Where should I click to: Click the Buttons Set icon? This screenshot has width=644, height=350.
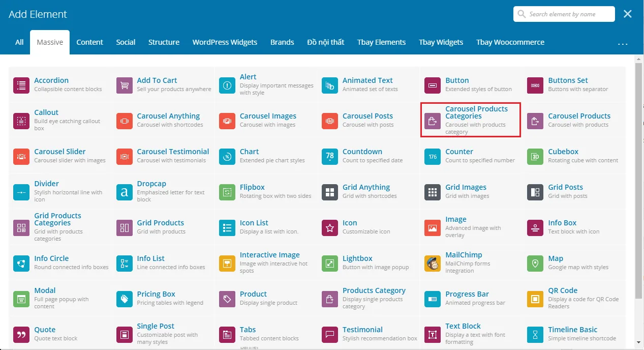[535, 85]
